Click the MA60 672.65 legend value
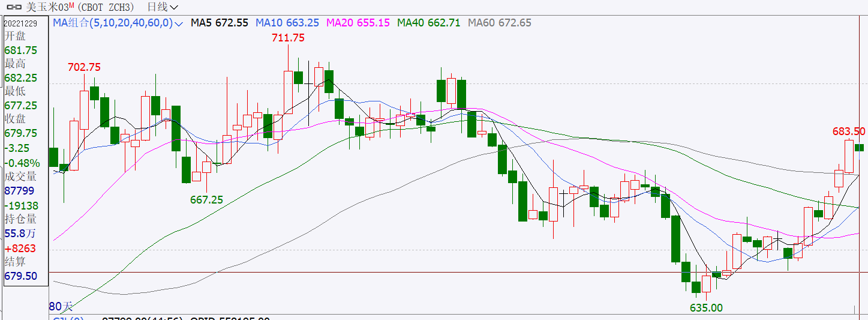This screenshot has height=320, width=868. 500,23
